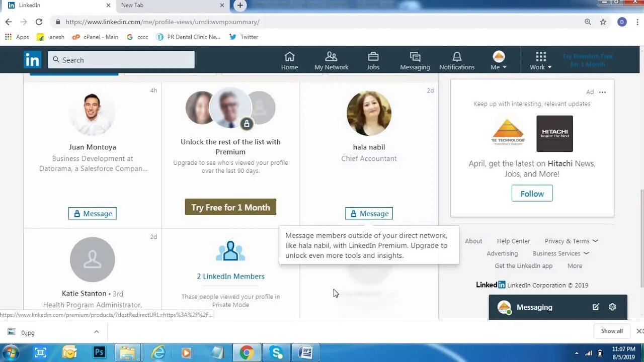644x362 pixels.
Task: Click the Hitachi logo in the ad
Action: (x=554, y=134)
